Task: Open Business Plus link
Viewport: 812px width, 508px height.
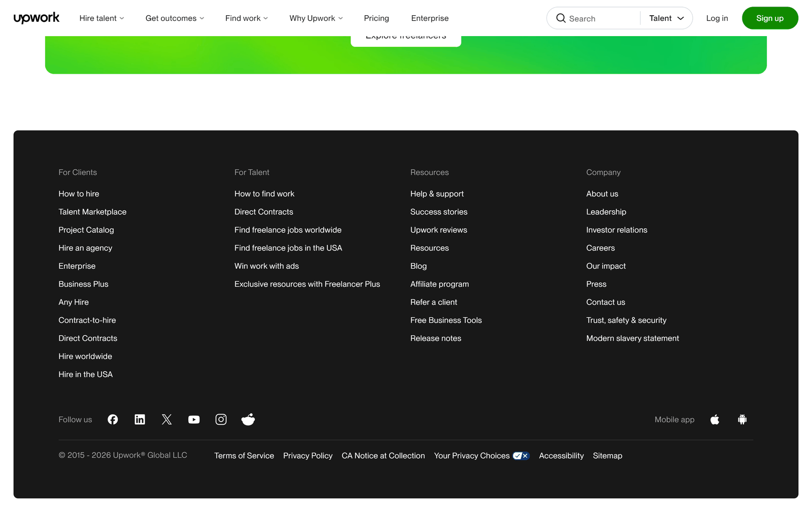Action: point(83,284)
